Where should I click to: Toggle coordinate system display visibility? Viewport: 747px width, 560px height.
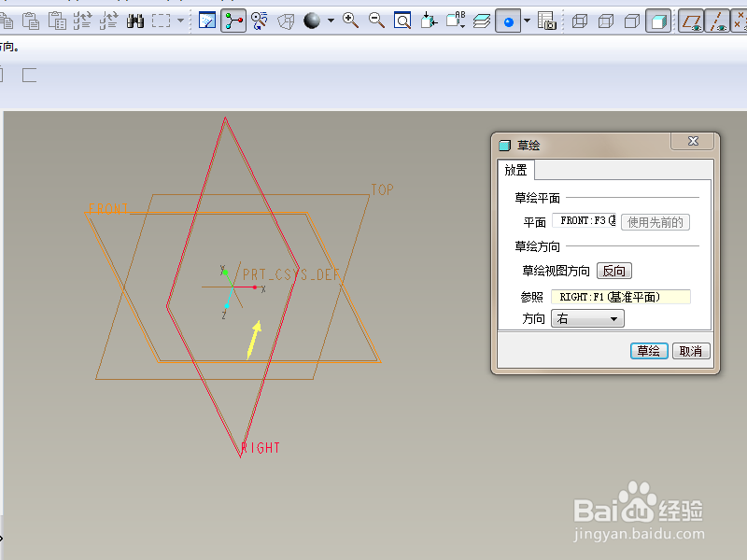pyautogui.click(x=742, y=21)
